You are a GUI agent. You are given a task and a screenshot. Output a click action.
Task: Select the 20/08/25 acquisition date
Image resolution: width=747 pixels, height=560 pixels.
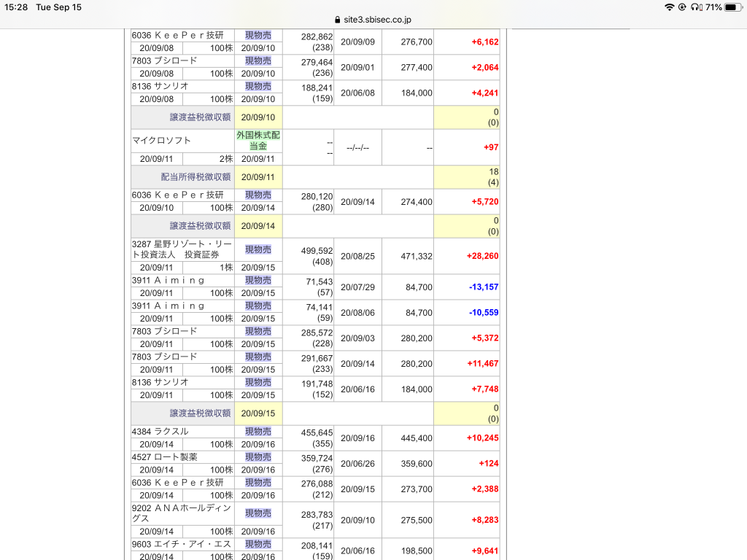357,256
